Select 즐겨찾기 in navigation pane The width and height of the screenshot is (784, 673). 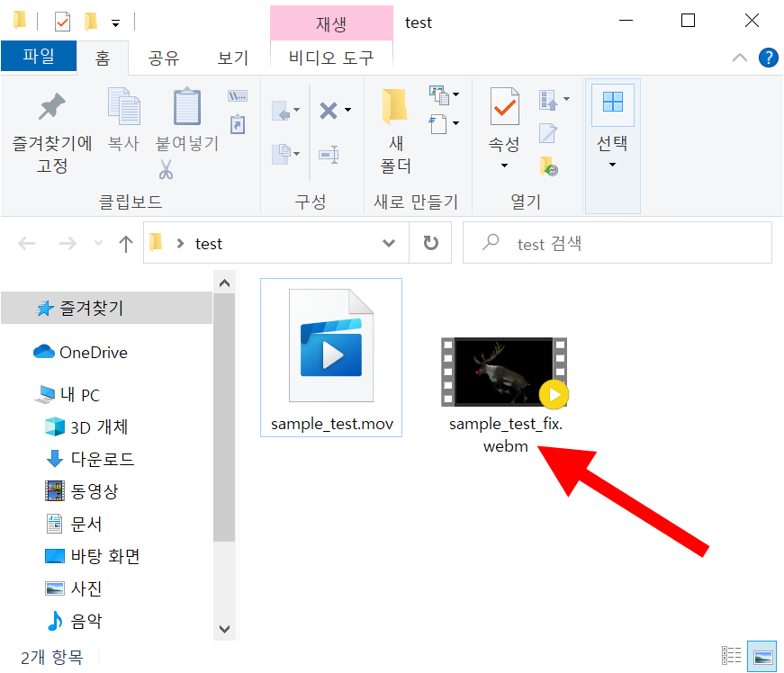tap(106, 308)
